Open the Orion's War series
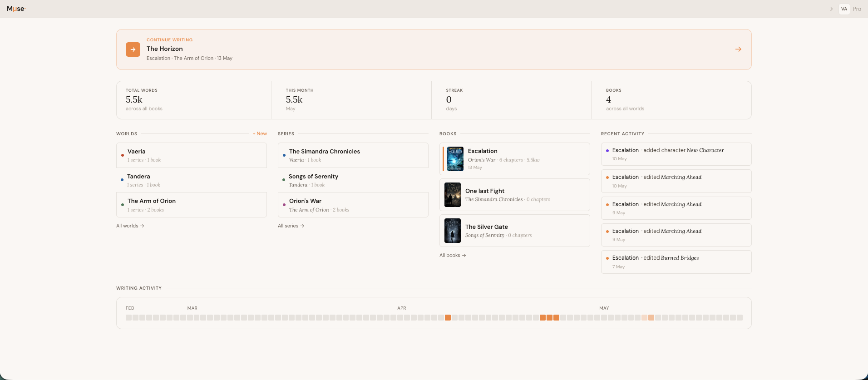 353,205
